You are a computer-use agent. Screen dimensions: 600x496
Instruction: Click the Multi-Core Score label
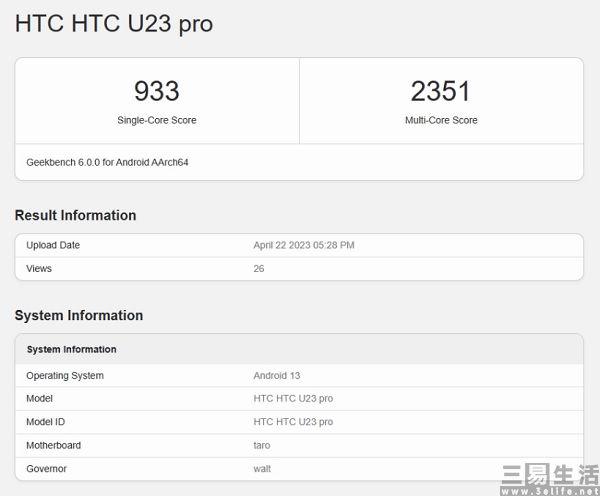coord(441,120)
